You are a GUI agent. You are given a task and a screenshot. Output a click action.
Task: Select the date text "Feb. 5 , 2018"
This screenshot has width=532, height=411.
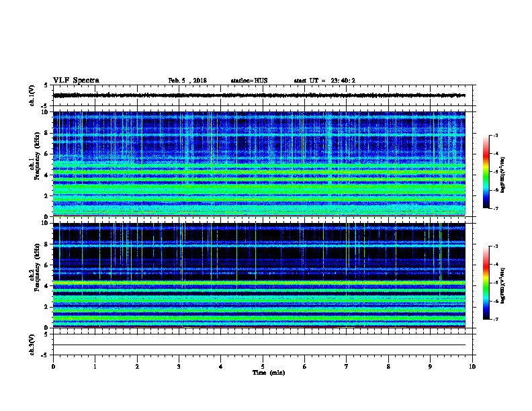(x=187, y=81)
